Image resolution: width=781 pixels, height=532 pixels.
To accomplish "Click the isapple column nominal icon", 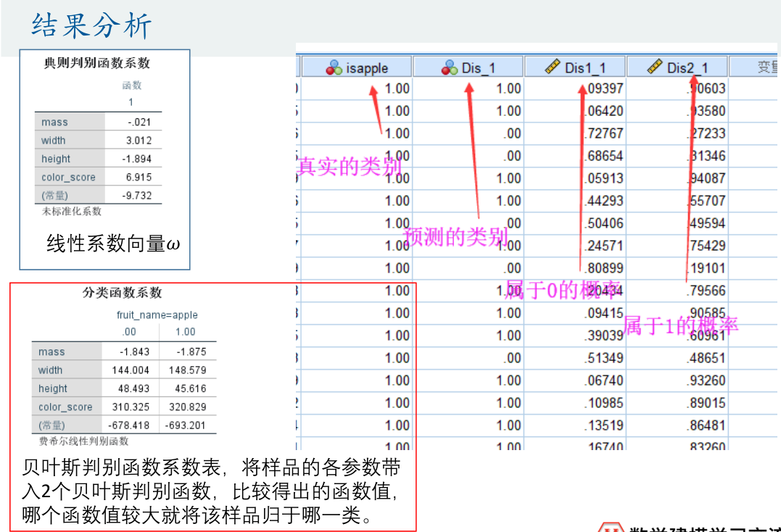I will pos(334,67).
